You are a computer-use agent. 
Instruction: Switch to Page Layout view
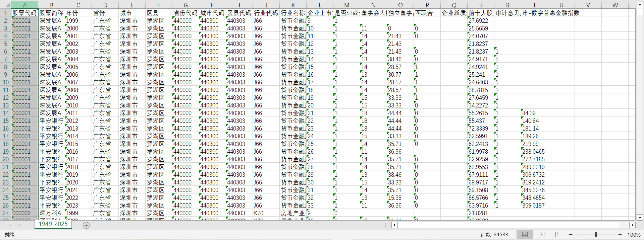[x=541, y=235]
